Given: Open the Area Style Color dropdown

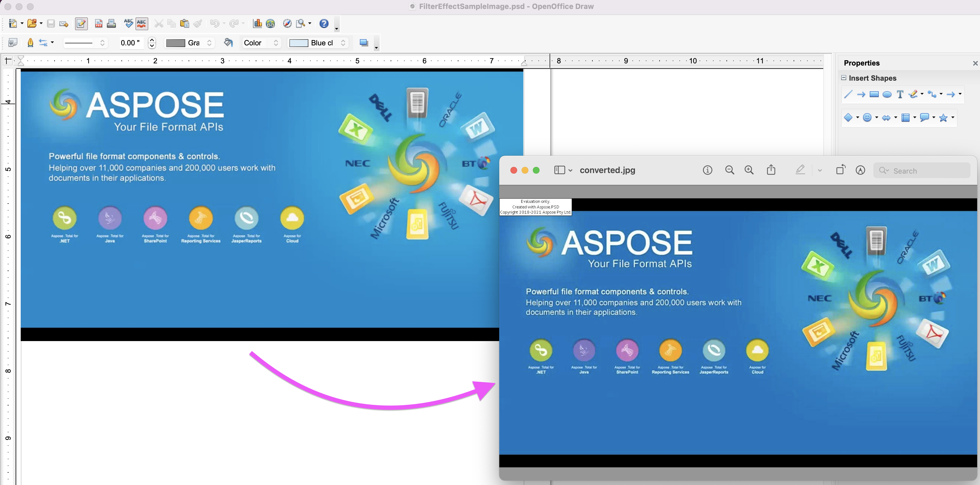Looking at the screenshot, I should (x=261, y=43).
